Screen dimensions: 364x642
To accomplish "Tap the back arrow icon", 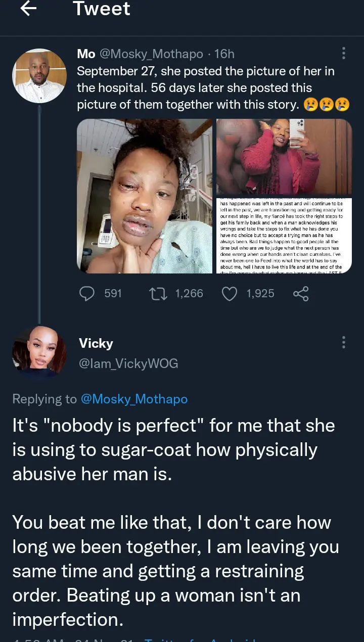I will 29,9.
